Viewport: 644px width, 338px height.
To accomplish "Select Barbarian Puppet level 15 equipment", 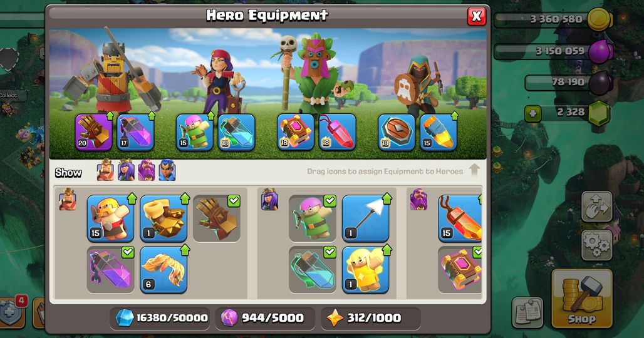I will (110, 218).
